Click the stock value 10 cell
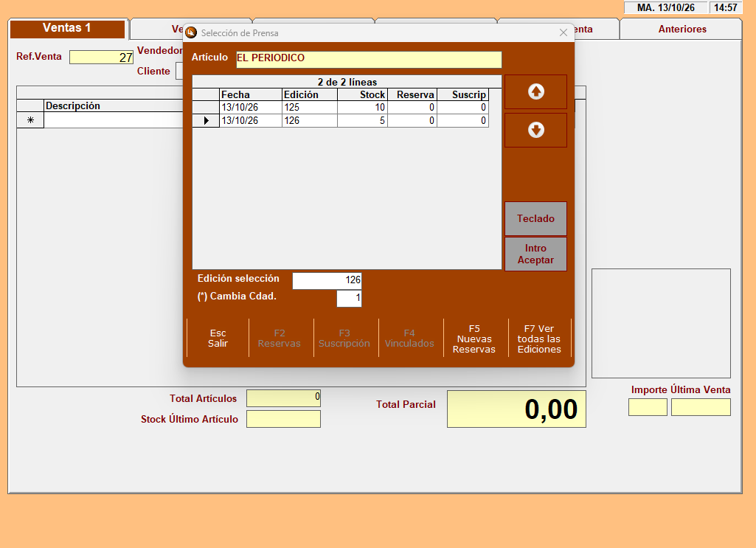This screenshot has height=548, width=756. [x=362, y=108]
